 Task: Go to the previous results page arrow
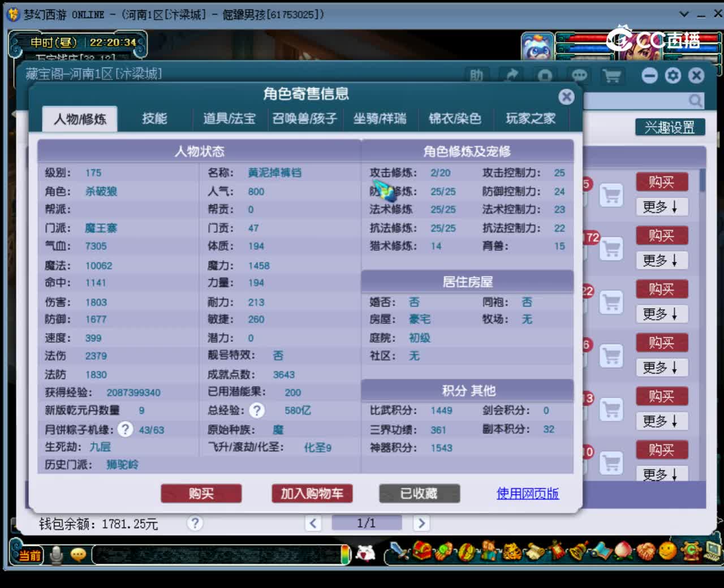(313, 523)
